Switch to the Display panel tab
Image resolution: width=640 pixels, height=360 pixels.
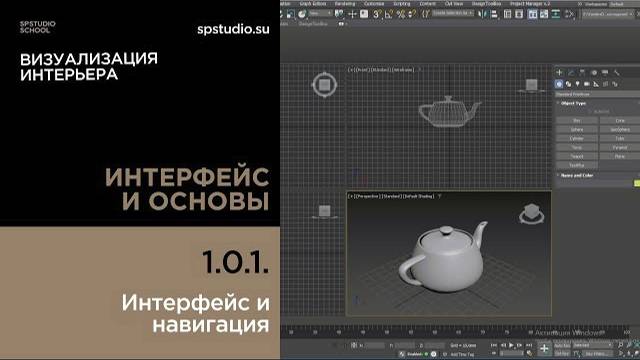(x=605, y=72)
